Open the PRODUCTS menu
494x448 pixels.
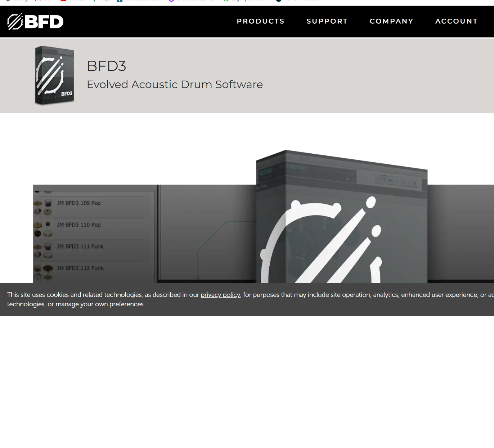click(261, 21)
